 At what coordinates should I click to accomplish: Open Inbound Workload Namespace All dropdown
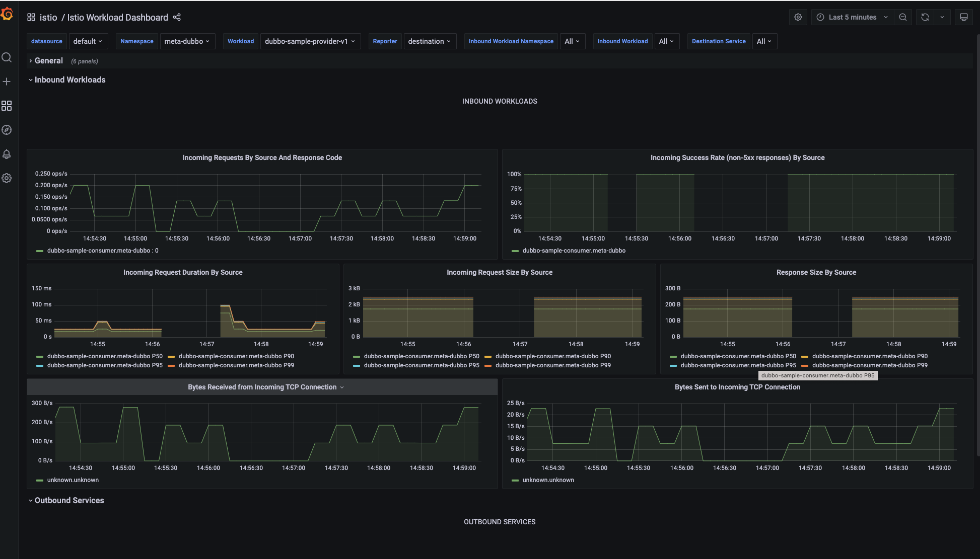(x=573, y=41)
